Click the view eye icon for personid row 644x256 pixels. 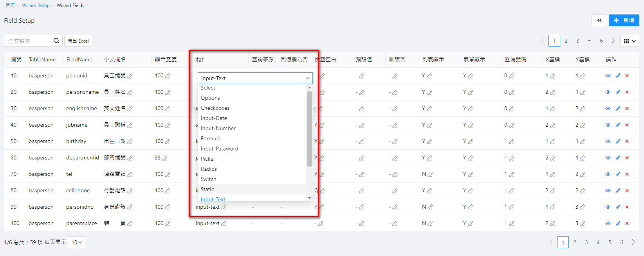(608, 76)
